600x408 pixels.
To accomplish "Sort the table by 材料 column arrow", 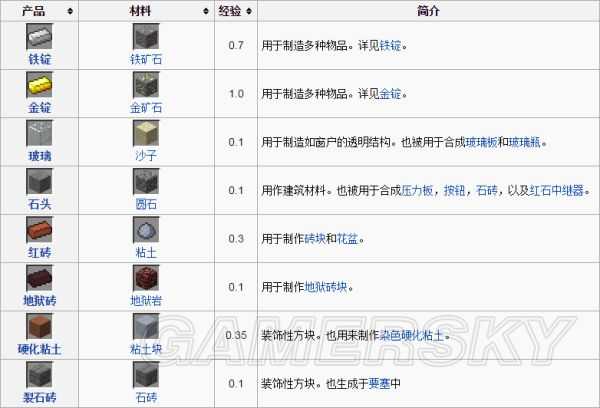I will coord(204,10).
